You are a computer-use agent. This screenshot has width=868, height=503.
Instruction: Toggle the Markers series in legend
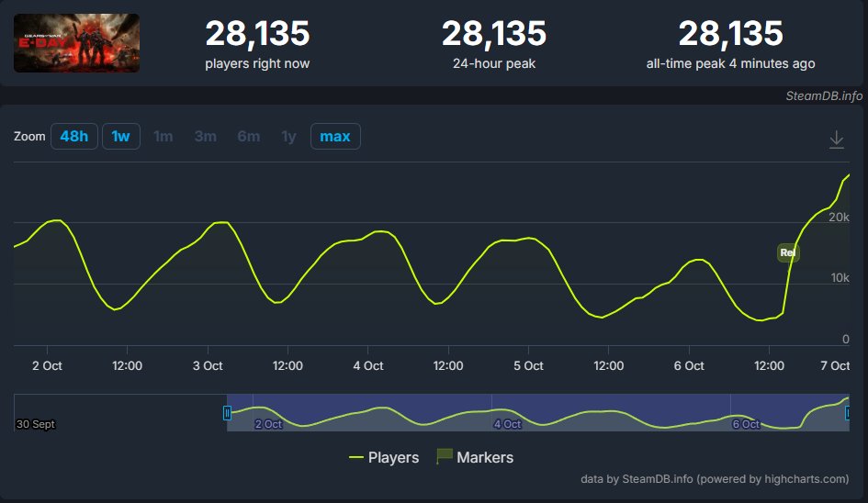[475, 457]
